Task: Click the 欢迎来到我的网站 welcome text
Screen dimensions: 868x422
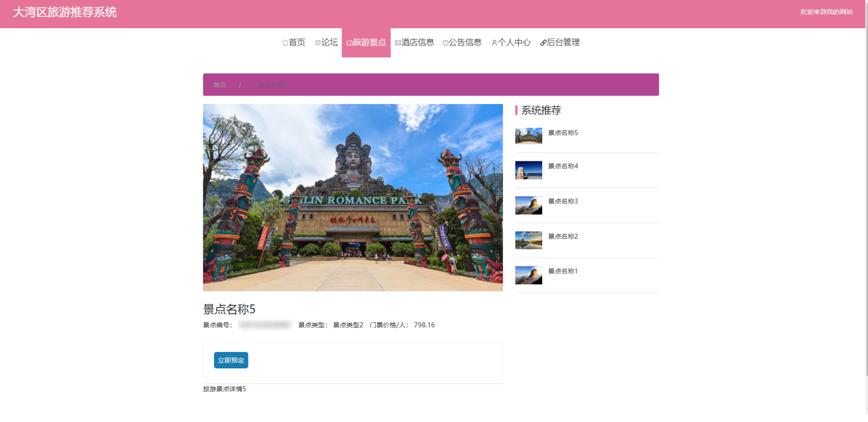Action: [x=826, y=12]
